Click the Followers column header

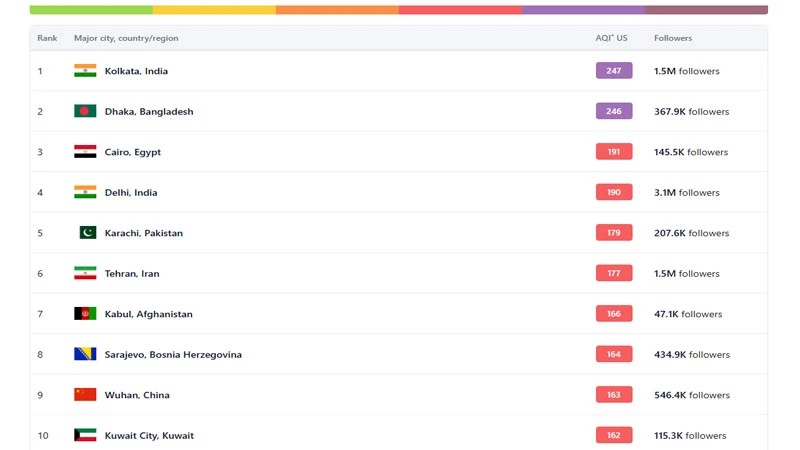click(673, 38)
